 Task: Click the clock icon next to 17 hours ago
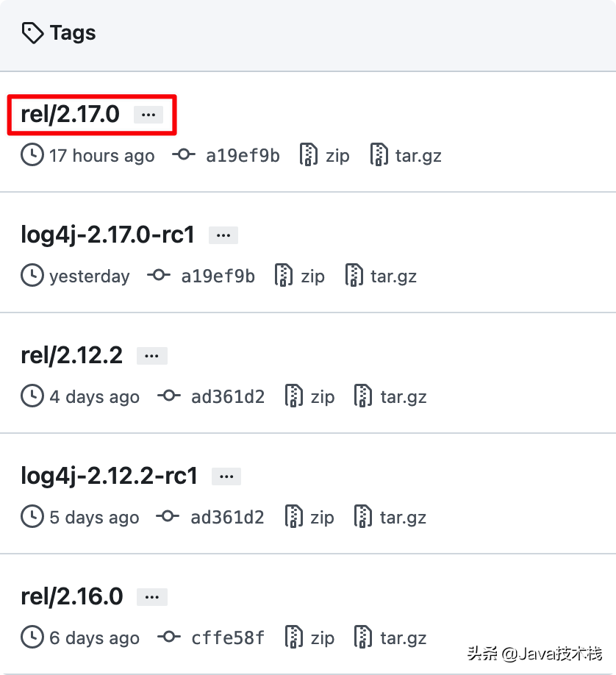32,155
